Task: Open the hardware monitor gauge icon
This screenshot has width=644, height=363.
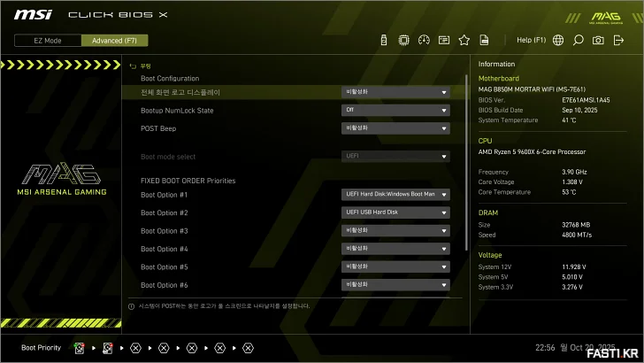Action: tap(424, 40)
